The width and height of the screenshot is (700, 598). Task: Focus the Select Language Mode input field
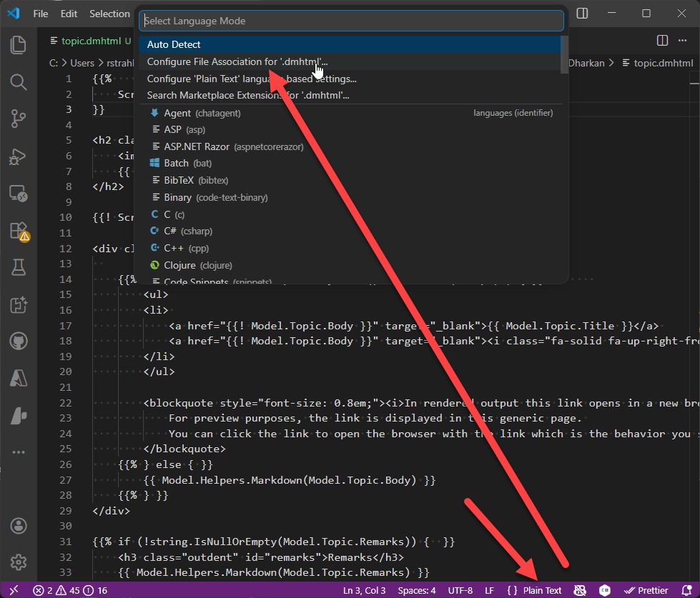click(351, 21)
